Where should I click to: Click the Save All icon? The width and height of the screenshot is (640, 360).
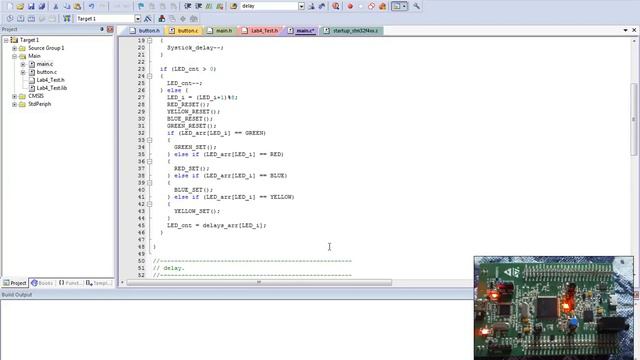tap(42, 6)
